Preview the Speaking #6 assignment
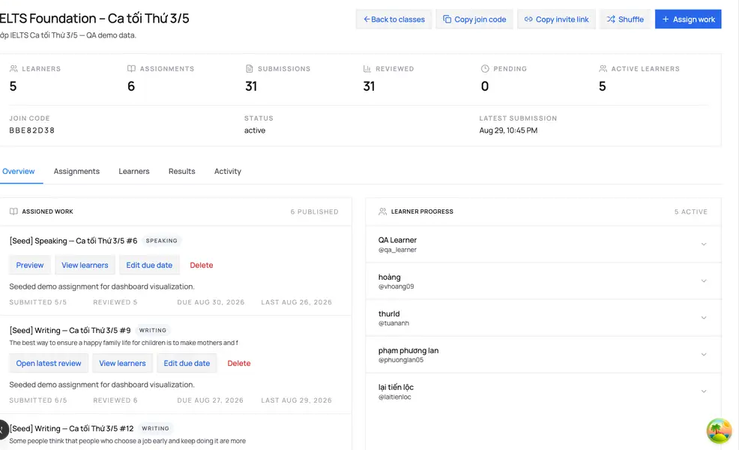The height and width of the screenshot is (450, 739). coord(30,265)
